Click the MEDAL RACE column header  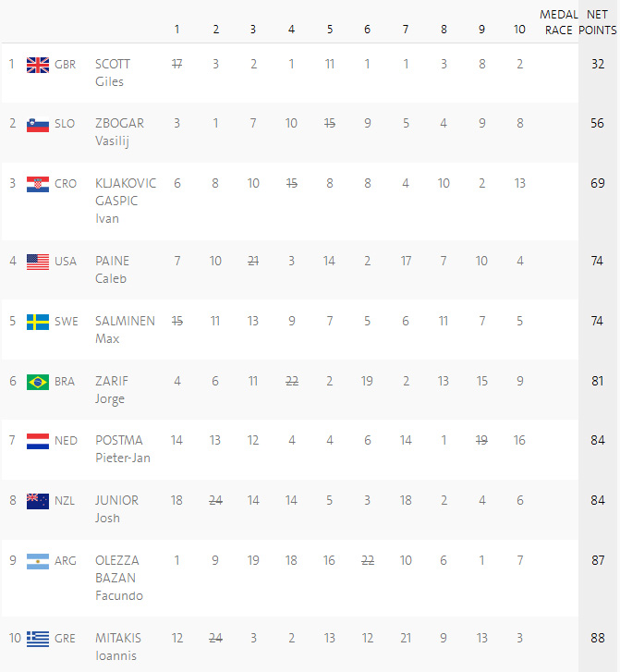click(x=559, y=22)
